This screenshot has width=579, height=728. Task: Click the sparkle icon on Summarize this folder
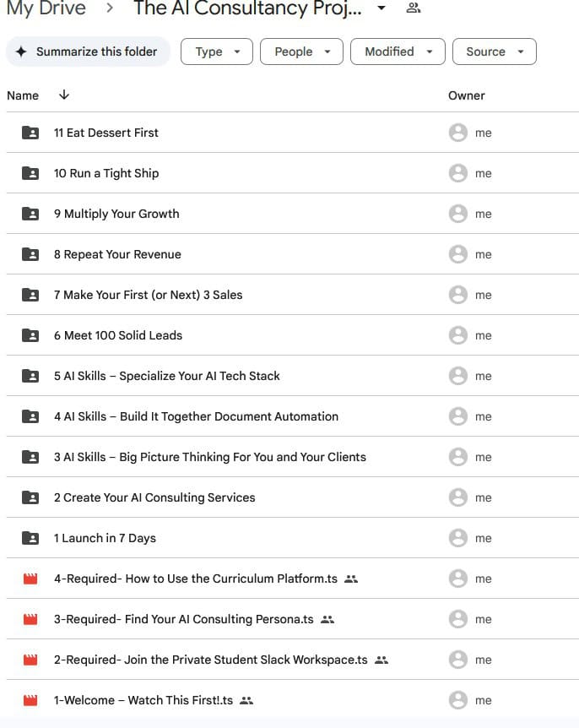coord(21,52)
